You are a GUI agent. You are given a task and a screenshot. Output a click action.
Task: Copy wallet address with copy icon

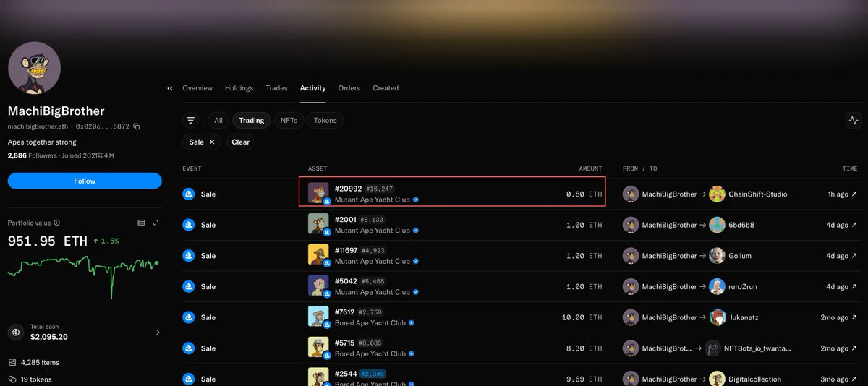(137, 126)
